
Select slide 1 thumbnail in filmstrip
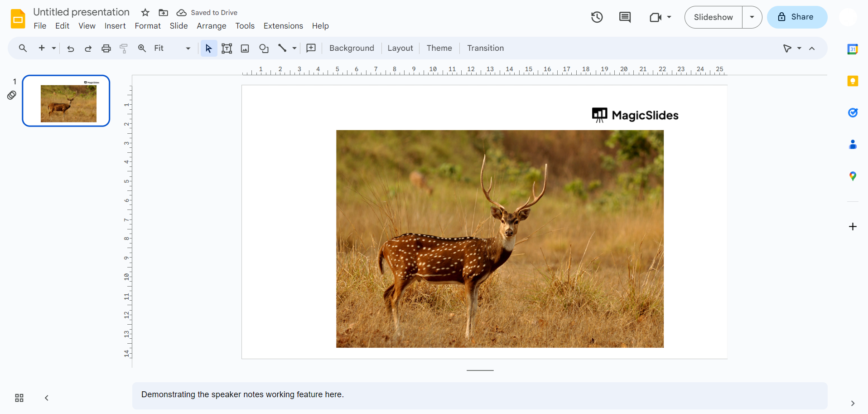point(66,101)
